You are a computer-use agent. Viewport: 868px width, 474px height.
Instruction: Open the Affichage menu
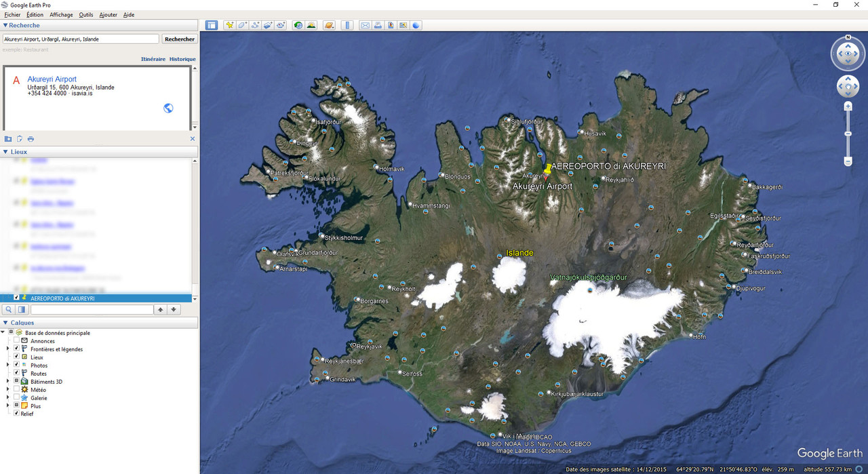click(61, 14)
